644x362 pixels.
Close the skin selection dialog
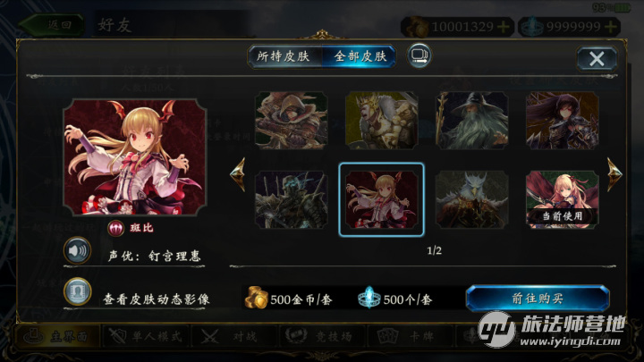coord(597,59)
